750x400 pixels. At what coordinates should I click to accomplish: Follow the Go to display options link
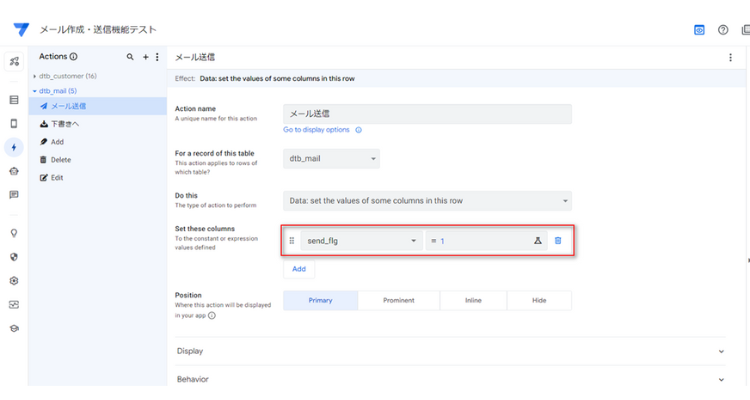click(316, 130)
